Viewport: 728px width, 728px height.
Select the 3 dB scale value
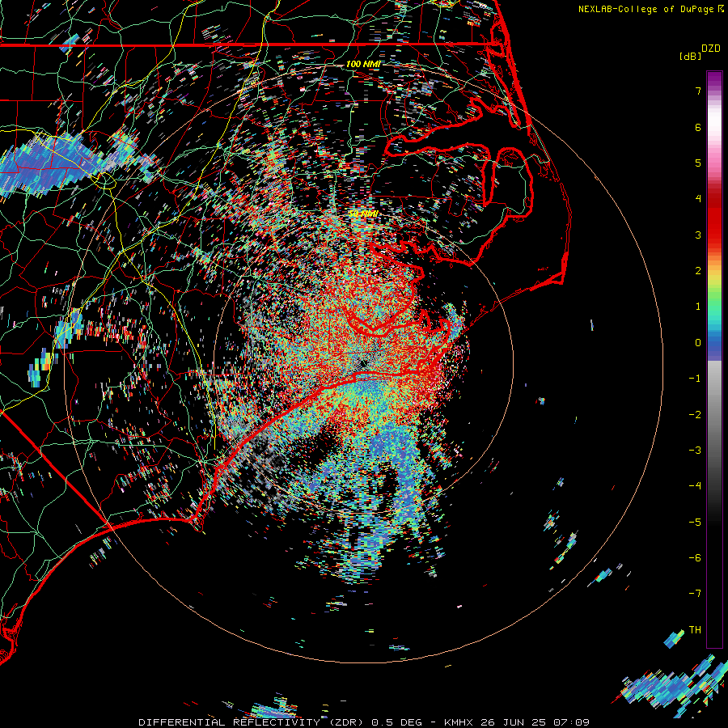[x=698, y=235]
